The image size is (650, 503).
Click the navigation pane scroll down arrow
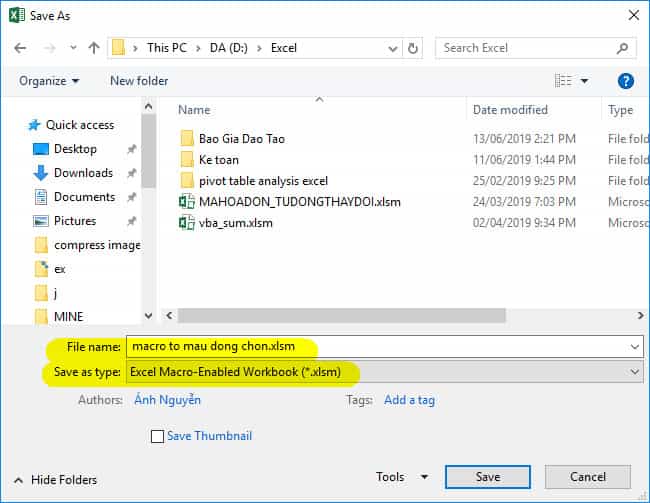[148, 316]
